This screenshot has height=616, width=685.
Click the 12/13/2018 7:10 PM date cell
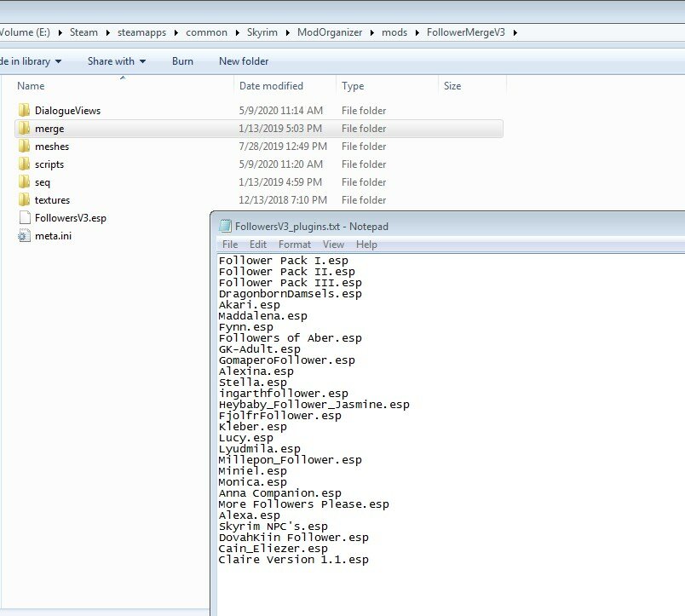coord(283,200)
